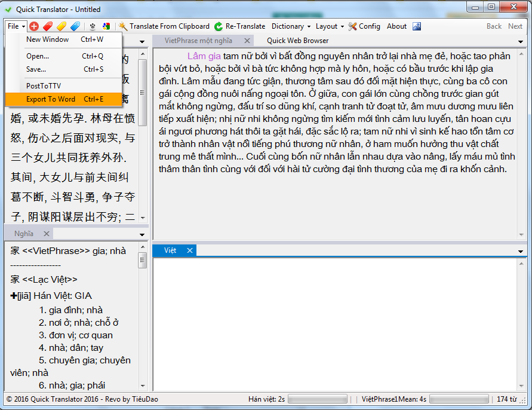Click the yellow tag toolbar icon
Image resolution: width=532 pixels, height=410 pixels.
coord(61,26)
